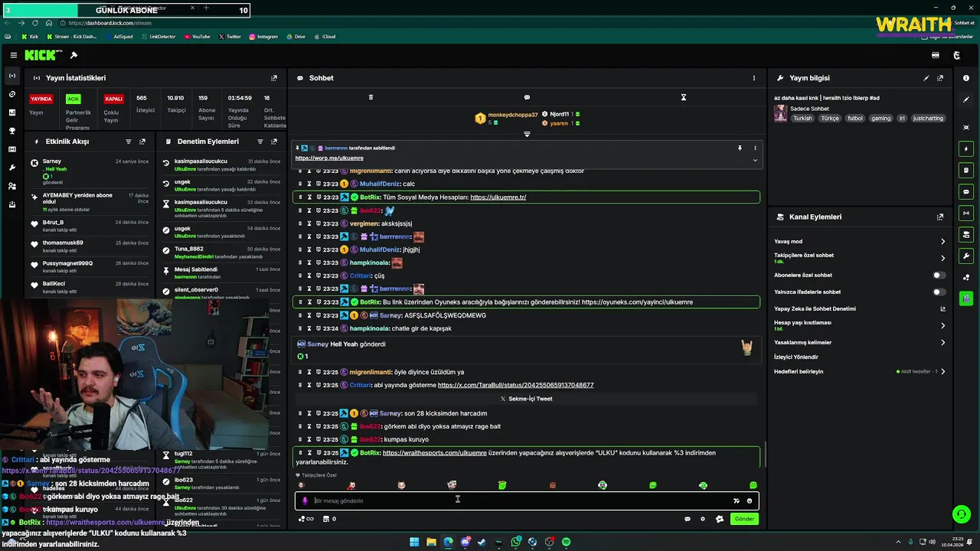Send the chat message with Gönder
Viewport: 980px width, 551px height.
coord(744,519)
